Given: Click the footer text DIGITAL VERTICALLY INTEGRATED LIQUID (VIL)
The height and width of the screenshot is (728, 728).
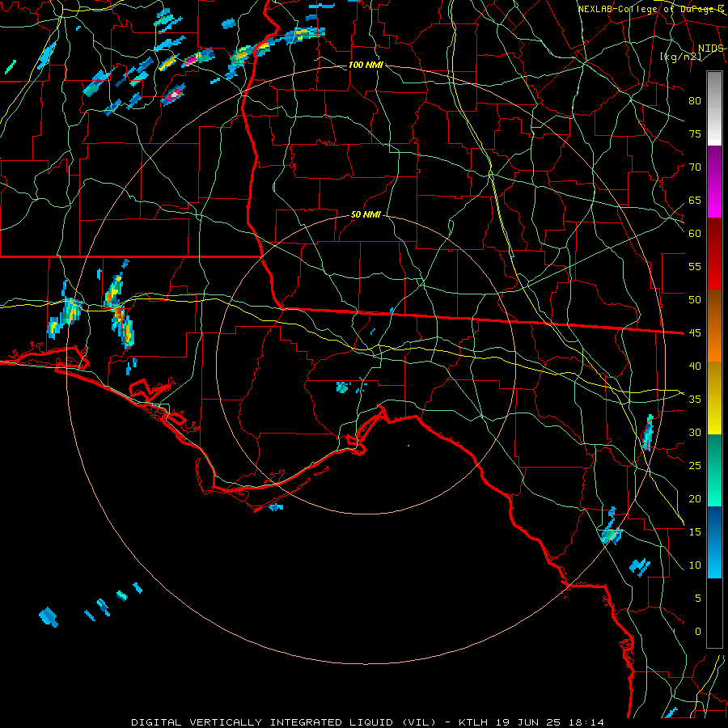Looking at the screenshot, I should point(284,722).
